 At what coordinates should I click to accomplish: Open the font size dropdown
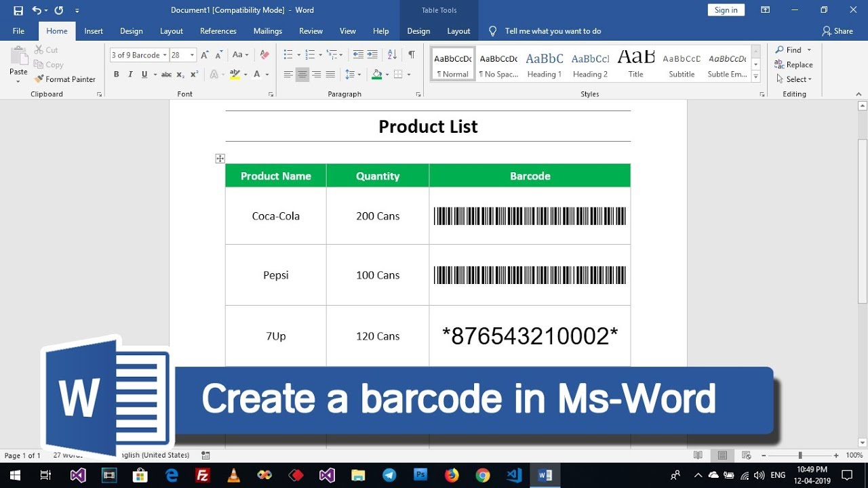coord(193,55)
